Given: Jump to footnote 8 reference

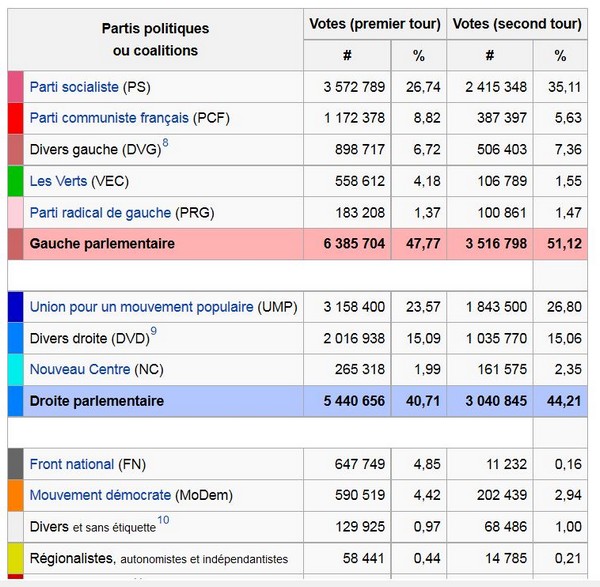Looking at the screenshot, I should (165, 145).
